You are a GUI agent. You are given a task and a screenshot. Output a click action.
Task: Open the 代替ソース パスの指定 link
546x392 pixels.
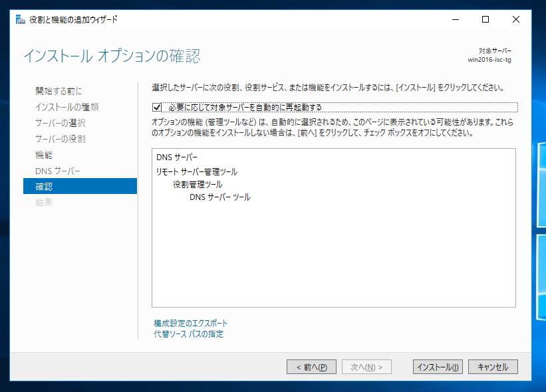pyautogui.click(x=189, y=334)
